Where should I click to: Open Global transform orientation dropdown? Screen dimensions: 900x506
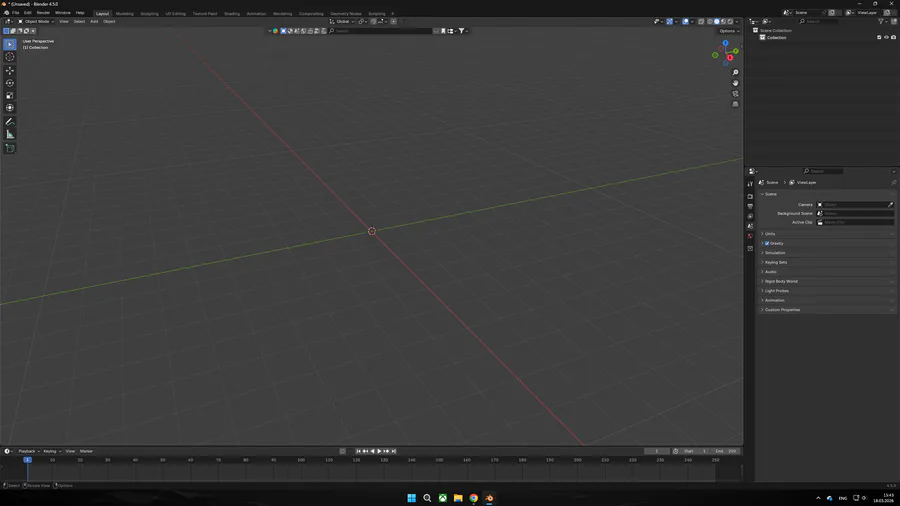click(342, 22)
